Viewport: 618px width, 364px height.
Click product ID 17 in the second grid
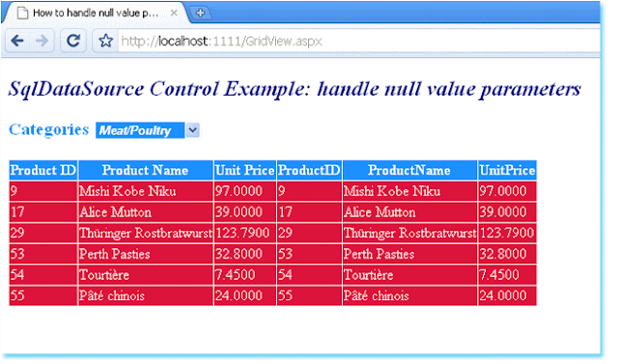[286, 212]
